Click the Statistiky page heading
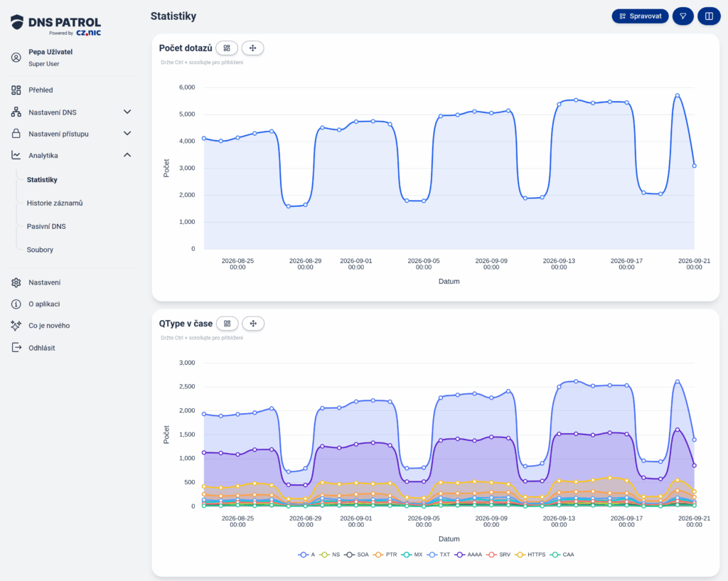The height and width of the screenshot is (581, 728). pyautogui.click(x=173, y=16)
